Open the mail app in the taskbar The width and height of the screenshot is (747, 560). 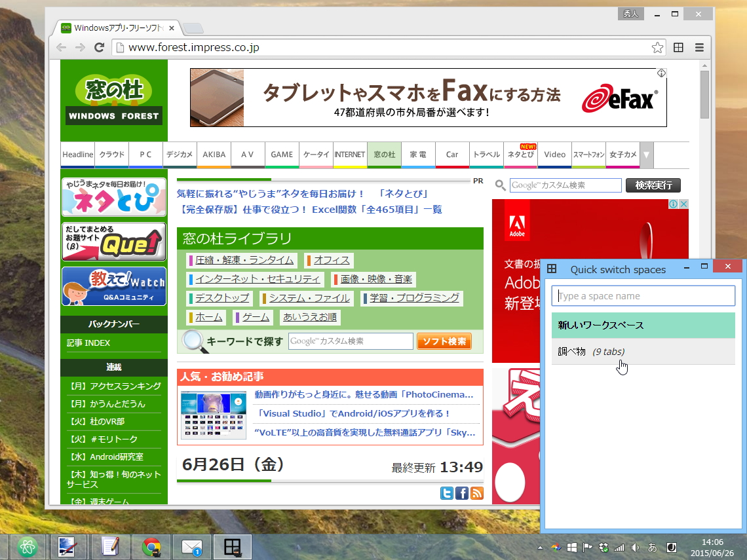click(192, 547)
